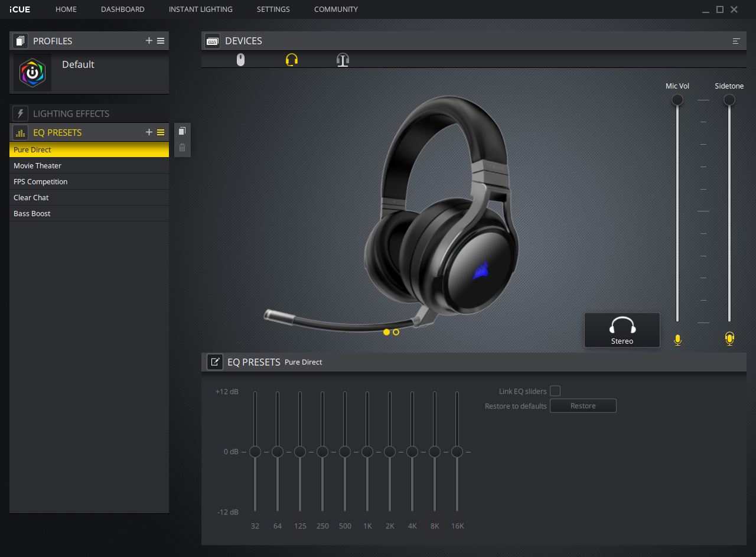Select the Movie Theater preset

(x=89, y=165)
